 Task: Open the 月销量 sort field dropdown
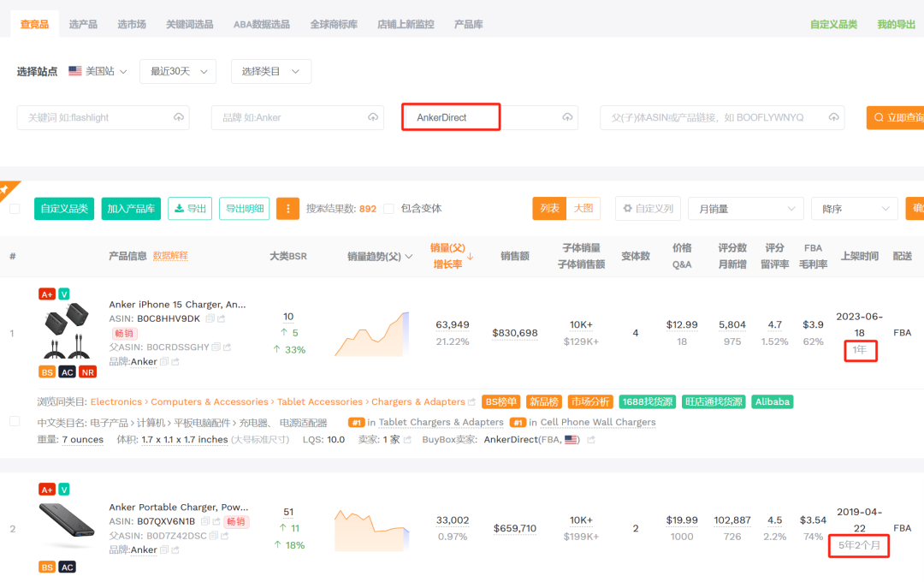coord(745,209)
